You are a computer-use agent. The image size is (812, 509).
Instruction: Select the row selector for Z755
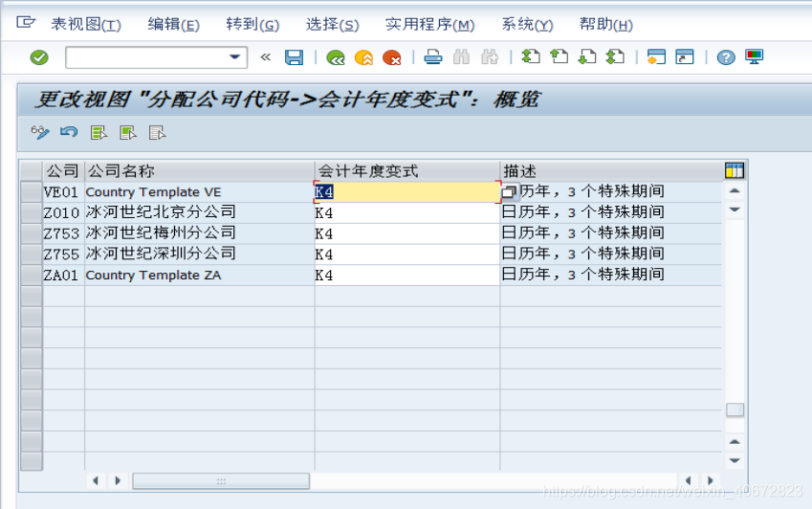pyautogui.click(x=31, y=254)
